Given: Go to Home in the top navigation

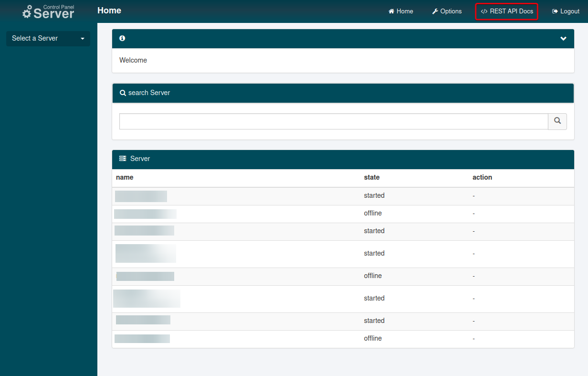Looking at the screenshot, I should (x=404, y=11).
